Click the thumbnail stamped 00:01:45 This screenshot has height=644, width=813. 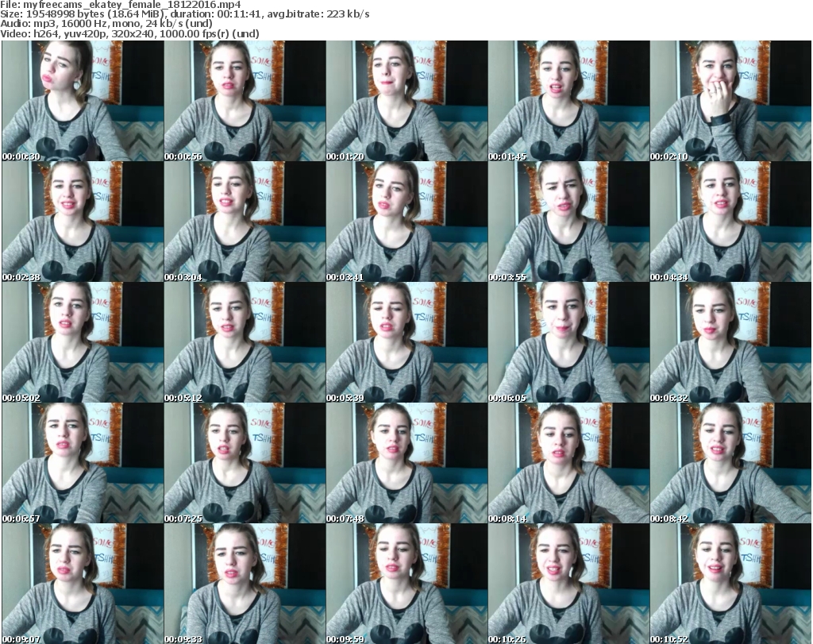pos(568,101)
